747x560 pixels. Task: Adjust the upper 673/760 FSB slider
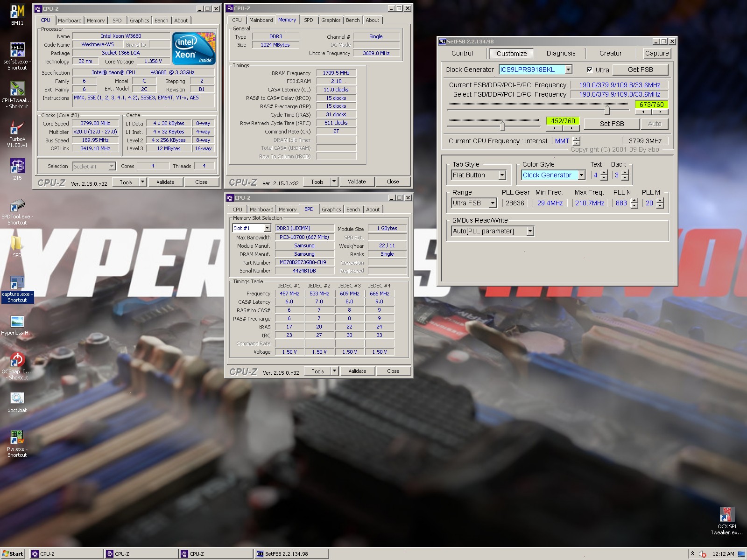[x=607, y=110]
